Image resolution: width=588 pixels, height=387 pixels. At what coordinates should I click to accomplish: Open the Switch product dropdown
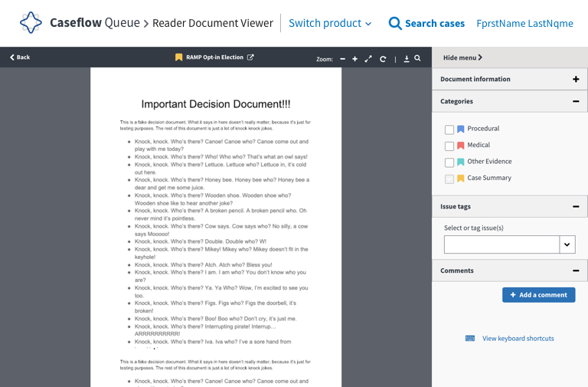(x=330, y=23)
